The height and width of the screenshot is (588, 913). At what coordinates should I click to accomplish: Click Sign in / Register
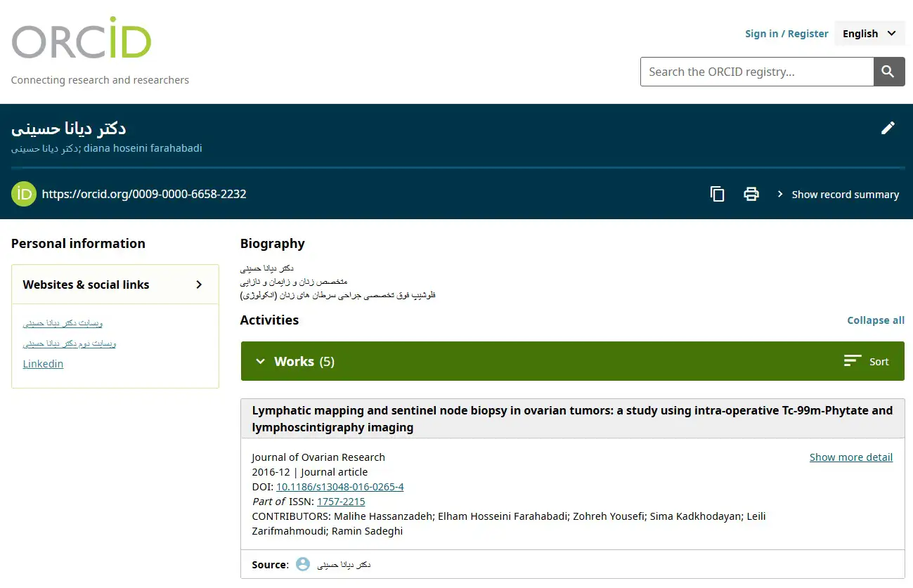click(786, 34)
